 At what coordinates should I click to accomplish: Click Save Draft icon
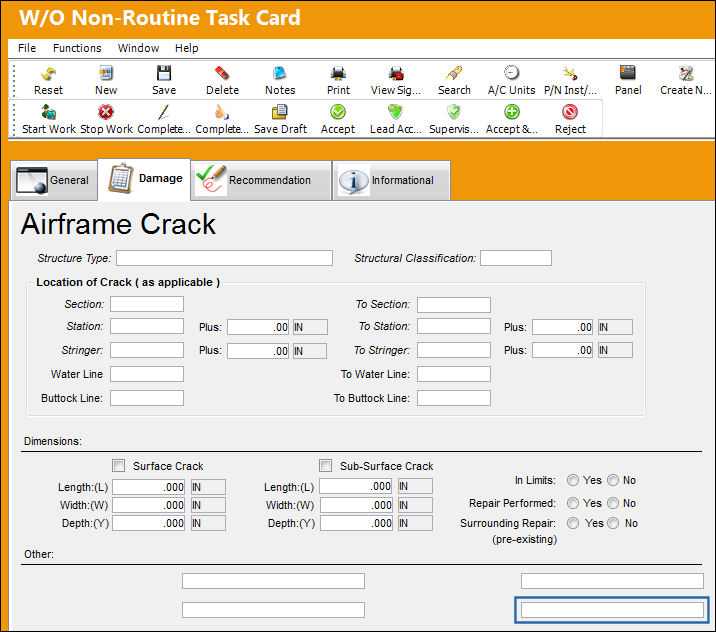point(280,112)
